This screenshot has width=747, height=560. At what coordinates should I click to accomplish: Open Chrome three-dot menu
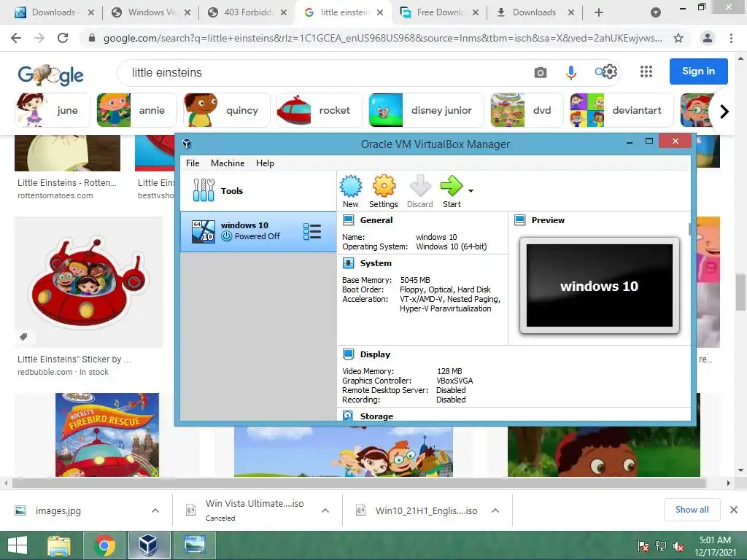click(x=731, y=38)
